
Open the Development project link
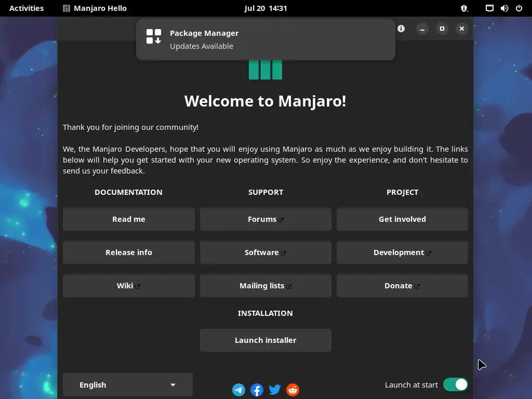403,252
